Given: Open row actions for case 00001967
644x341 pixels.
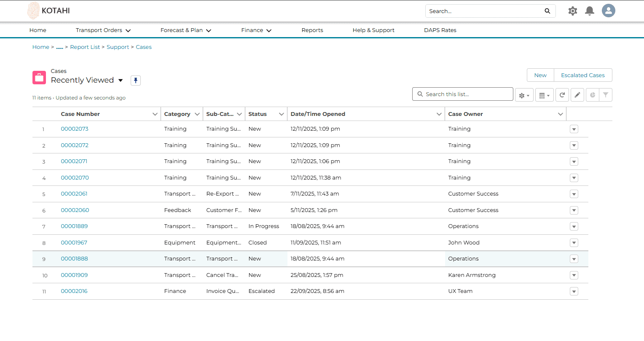Looking at the screenshot, I should click(x=574, y=243).
